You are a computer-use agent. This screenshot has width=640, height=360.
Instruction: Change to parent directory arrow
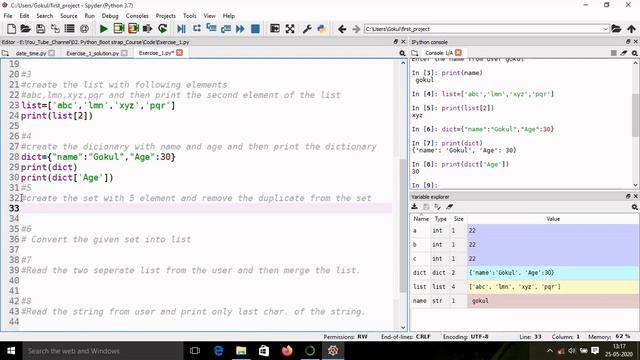[631, 29]
